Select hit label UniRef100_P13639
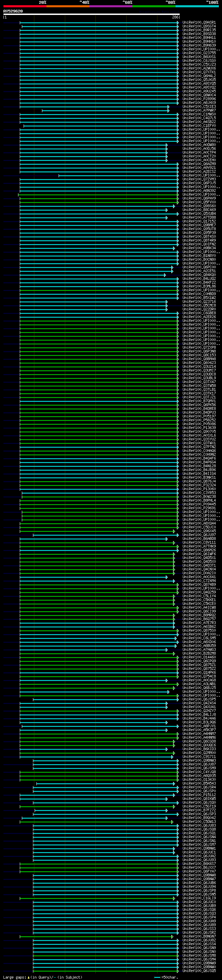This screenshot has width=222, height=980. (199, 428)
